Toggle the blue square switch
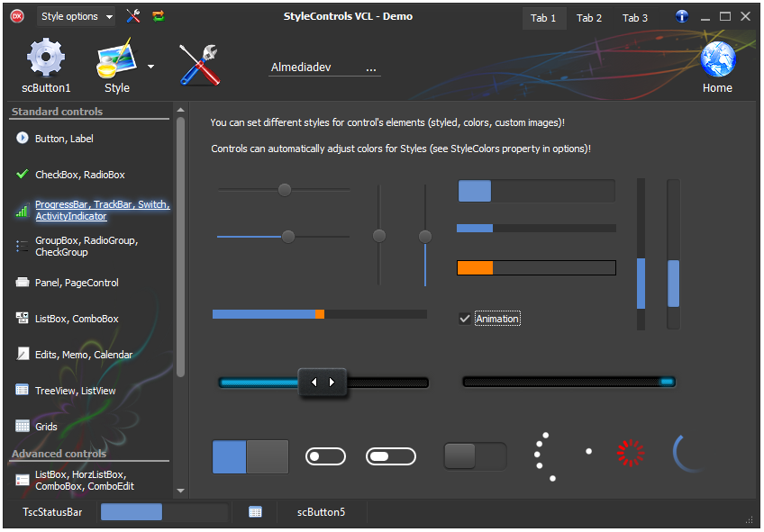 250,456
